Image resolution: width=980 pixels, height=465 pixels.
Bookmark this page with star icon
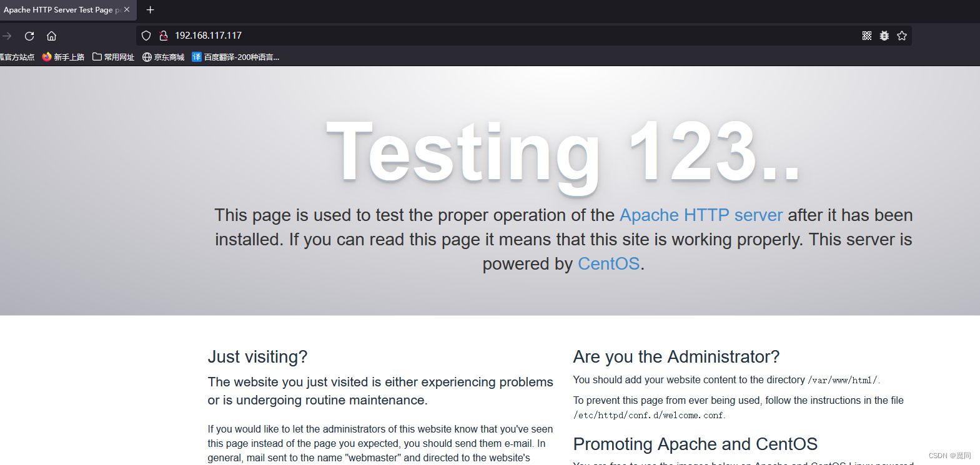(902, 36)
